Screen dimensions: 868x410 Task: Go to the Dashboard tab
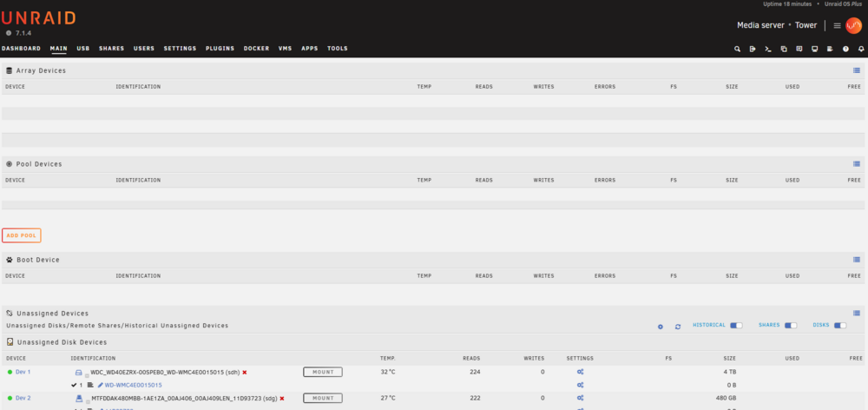(x=21, y=49)
